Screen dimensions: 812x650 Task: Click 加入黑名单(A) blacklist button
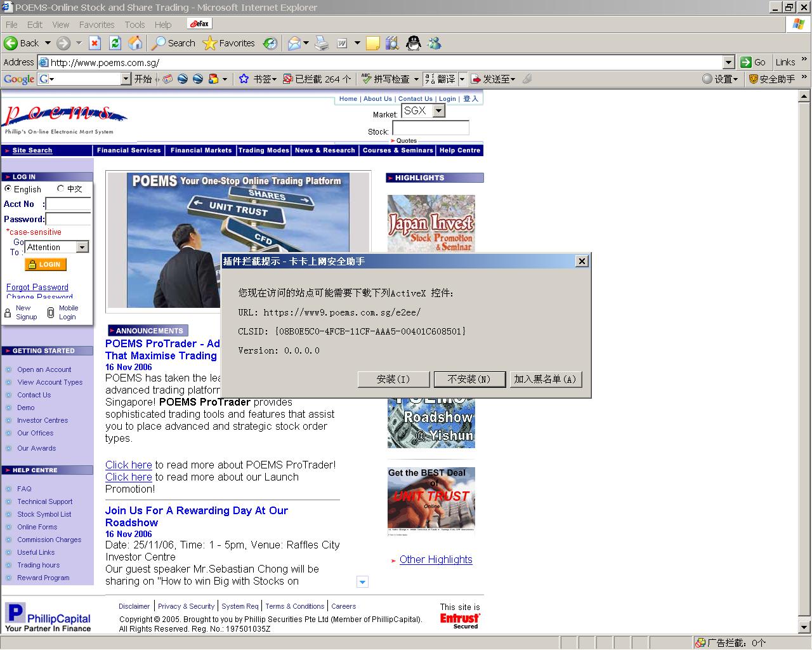(546, 379)
